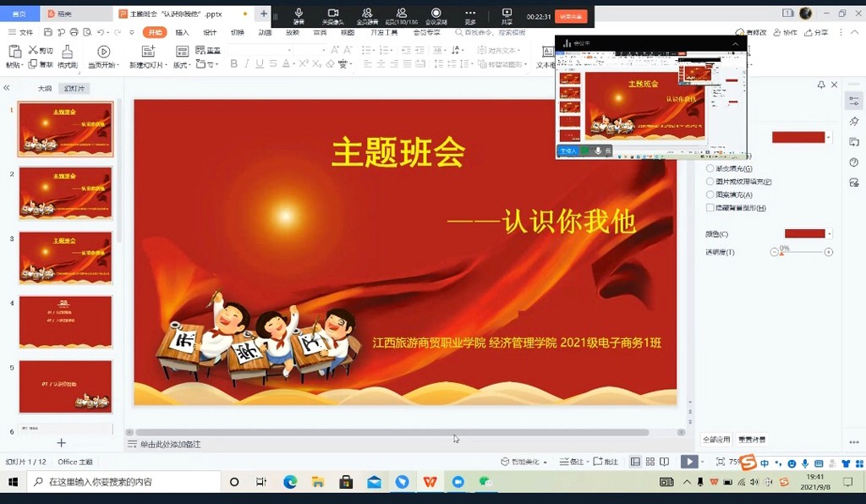Image resolution: width=866 pixels, height=504 pixels.
Task: Click the 结束共享 end sharing button
Action: coord(571,16)
